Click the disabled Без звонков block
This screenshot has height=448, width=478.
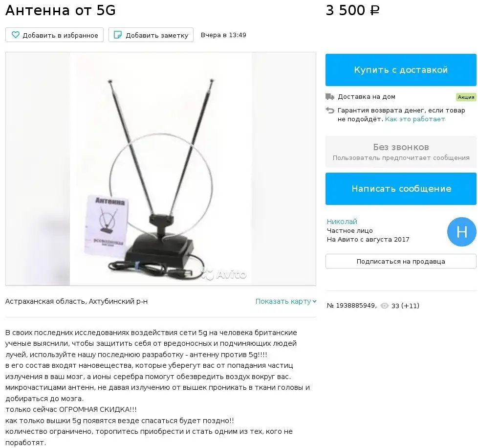(x=401, y=152)
